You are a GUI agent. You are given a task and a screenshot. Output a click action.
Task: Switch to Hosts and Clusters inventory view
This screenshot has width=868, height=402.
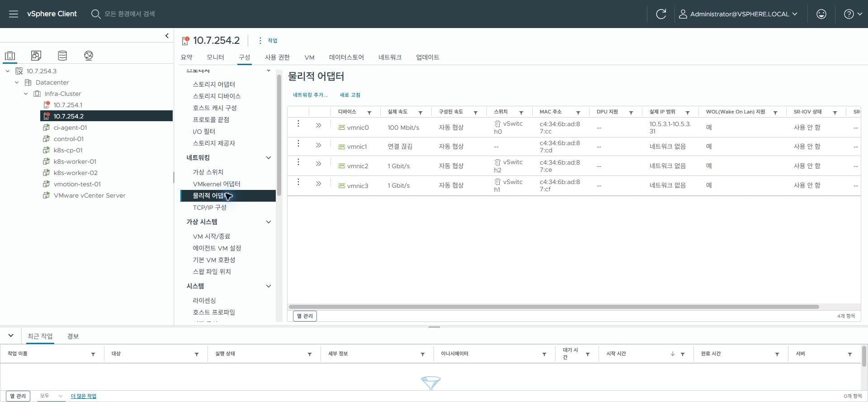pos(10,56)
